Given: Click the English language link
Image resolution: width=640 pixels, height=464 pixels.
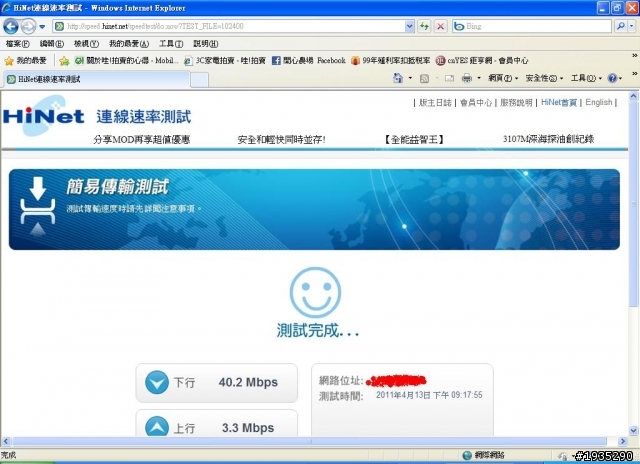Looking at the screenshot, I should click(599, 102).
